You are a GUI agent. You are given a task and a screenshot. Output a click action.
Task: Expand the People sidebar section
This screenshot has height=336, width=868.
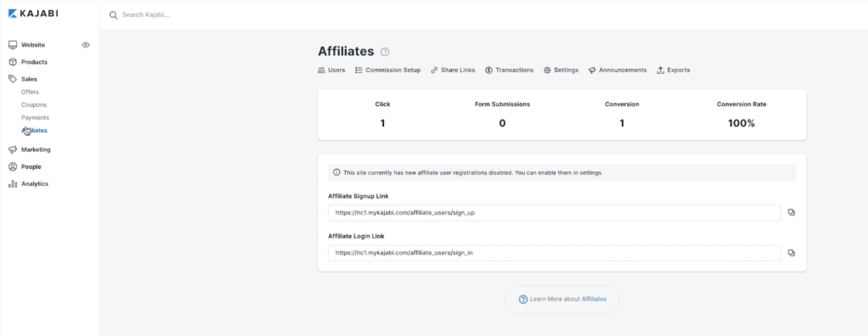[31, 167]
